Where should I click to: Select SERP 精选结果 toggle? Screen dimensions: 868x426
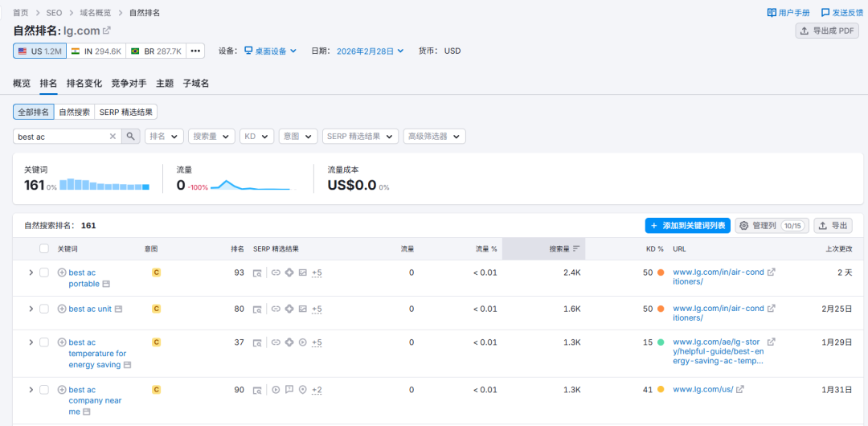click(x=126, y=112)
